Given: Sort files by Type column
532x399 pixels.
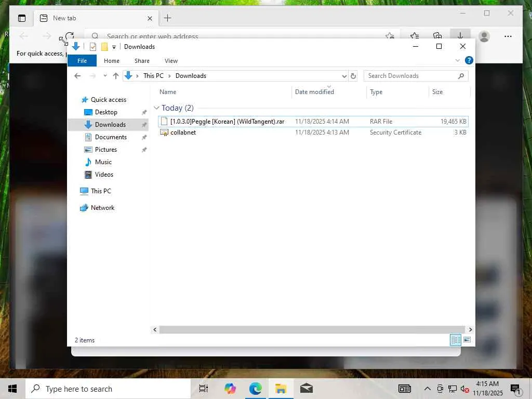Looking at the screenshot, I should [x=376, y=92].
